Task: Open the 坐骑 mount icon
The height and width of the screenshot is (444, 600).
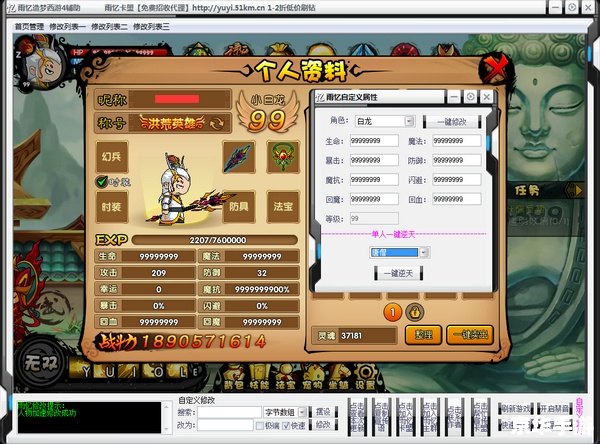Action: coord(338,377)
